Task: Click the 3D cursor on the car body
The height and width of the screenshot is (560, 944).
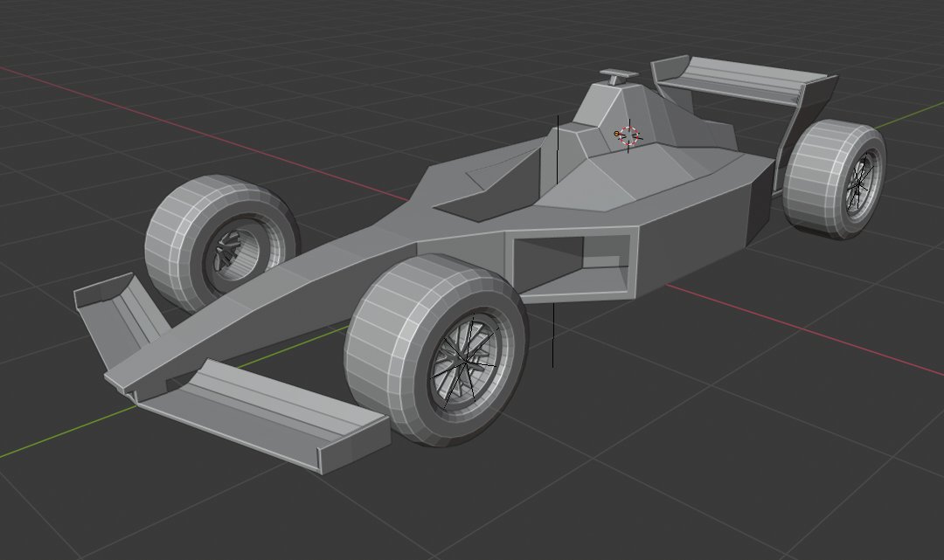Action: click(x=628, y=136)
